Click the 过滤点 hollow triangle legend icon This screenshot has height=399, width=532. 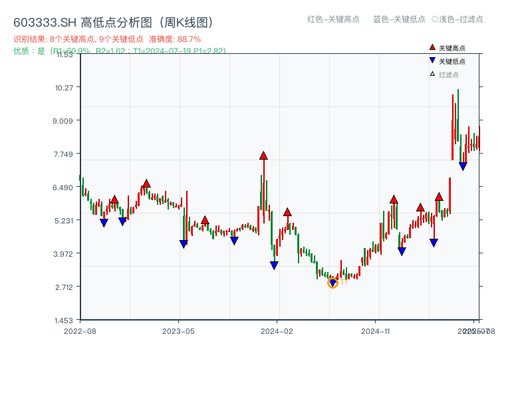pos(432,74)
